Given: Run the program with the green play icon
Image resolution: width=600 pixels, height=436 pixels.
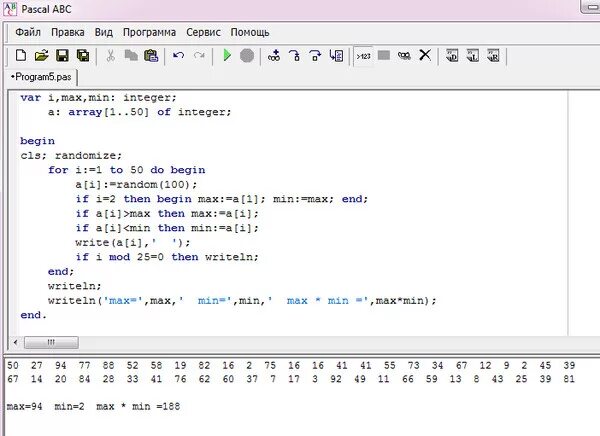Looking at the screenshot, I should 227,56.
